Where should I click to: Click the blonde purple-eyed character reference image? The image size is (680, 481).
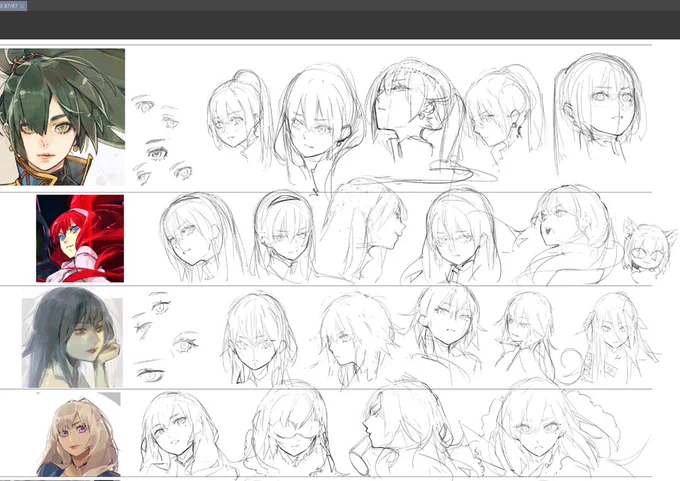point(78,435)
